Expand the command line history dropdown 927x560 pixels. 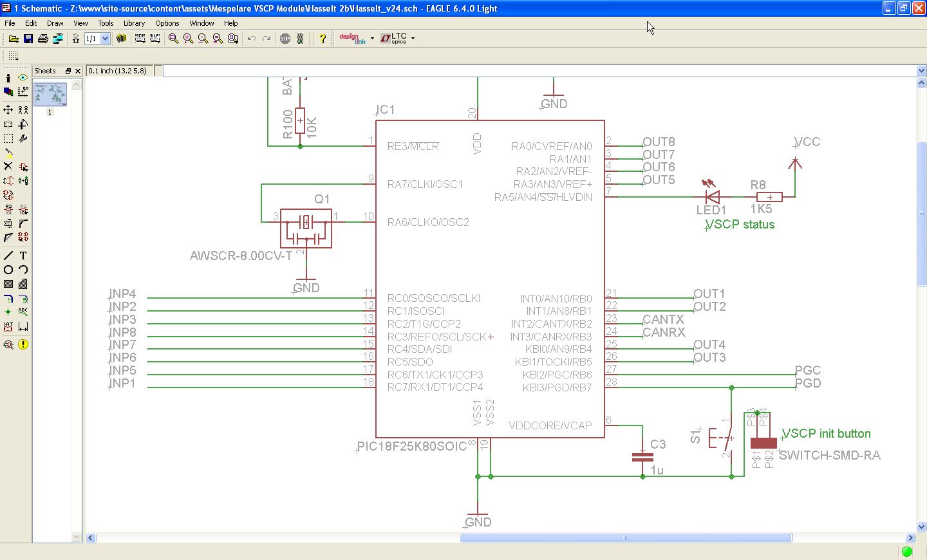pos(921,71)
